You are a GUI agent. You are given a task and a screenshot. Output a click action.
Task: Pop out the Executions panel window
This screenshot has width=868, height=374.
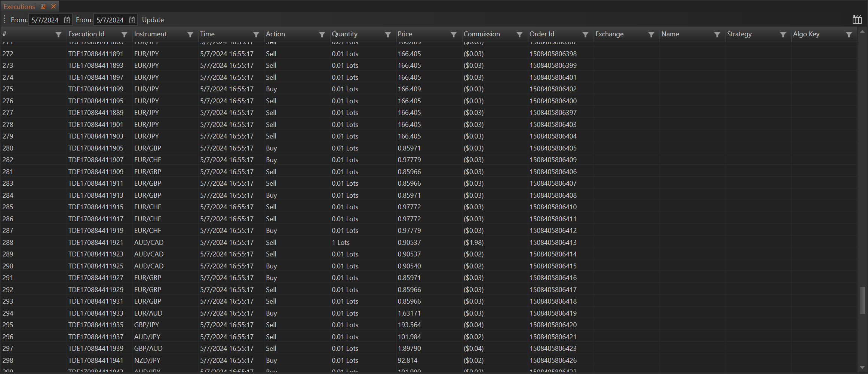tap(43, 6)
